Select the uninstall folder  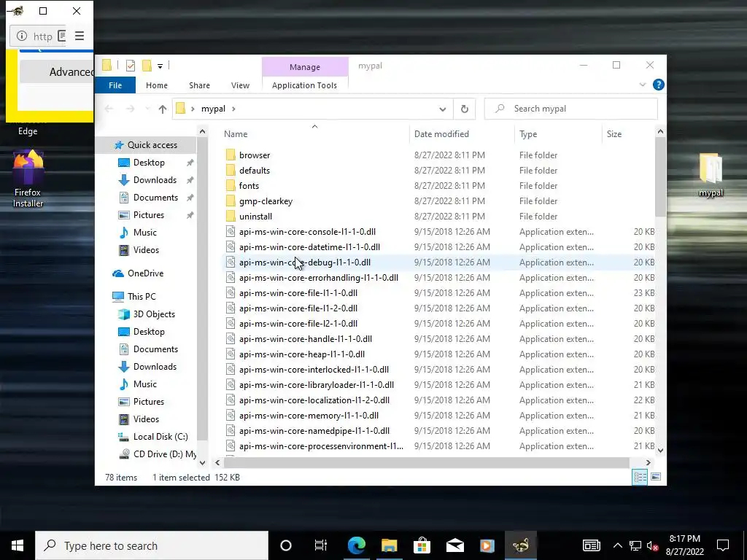pos(255,216)
